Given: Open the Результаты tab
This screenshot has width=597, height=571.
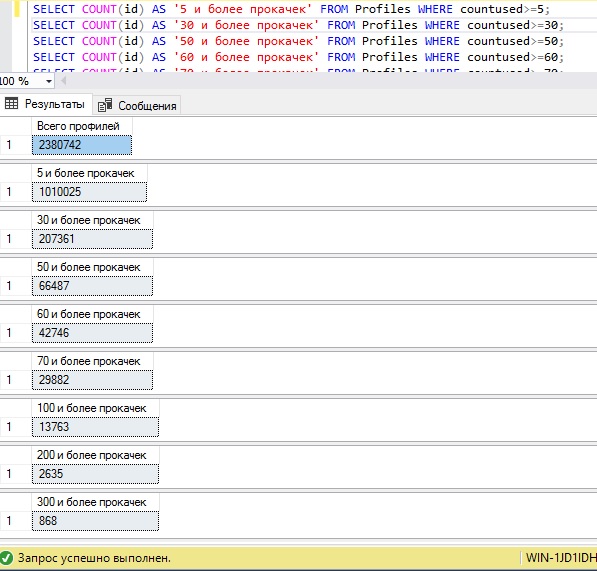Looking at the screenshot, I should coord(46,104).
